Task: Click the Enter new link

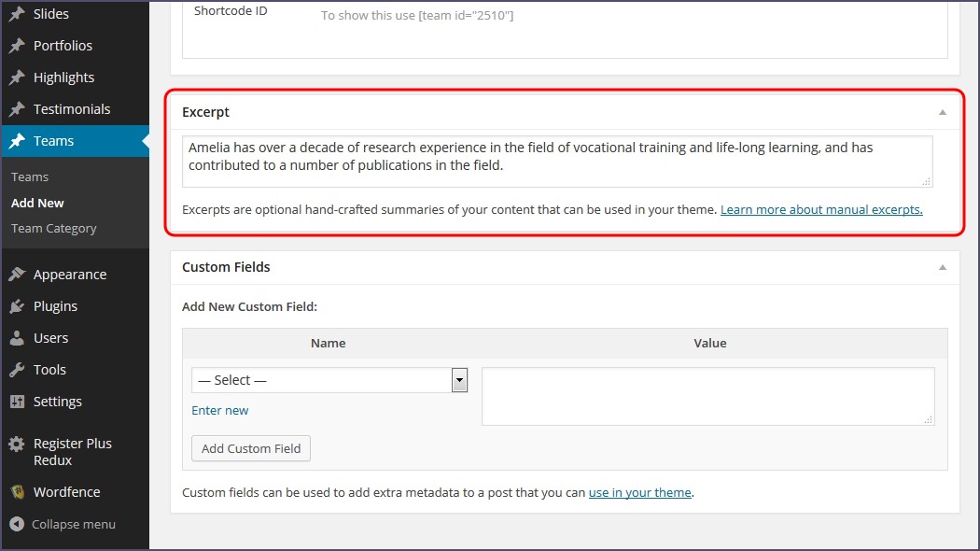Action: pyautogui.click(x=220, y=410)
